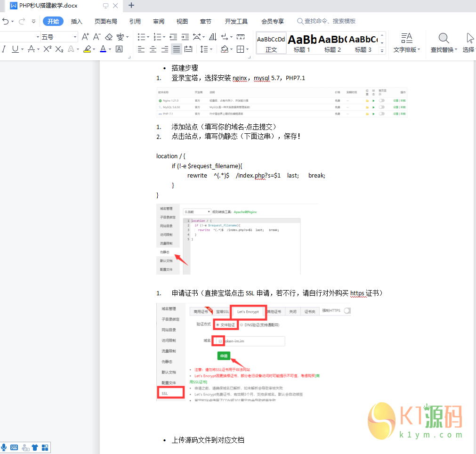Image resolution: width=476 pixels, height=454 pixels.
Task: Expand 查找替换 dropdown
Action: (x=456, y=49)
